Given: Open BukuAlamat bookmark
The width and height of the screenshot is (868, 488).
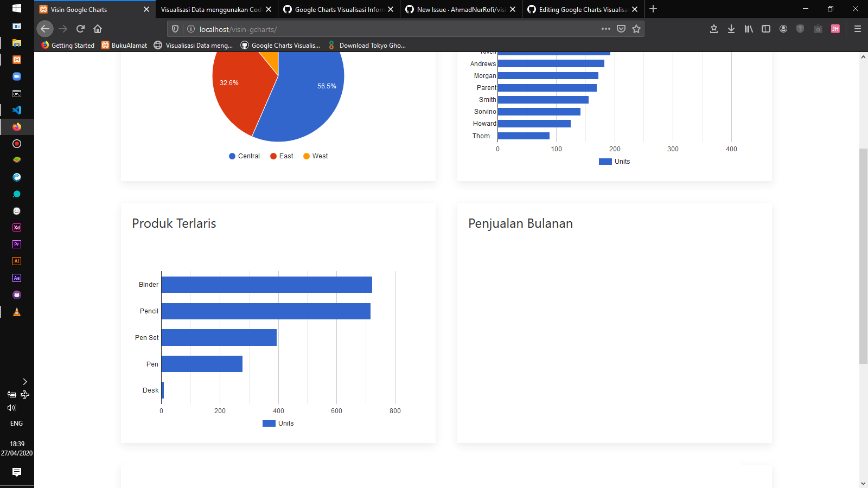Looking at the screenshot, I should (124, 46).
